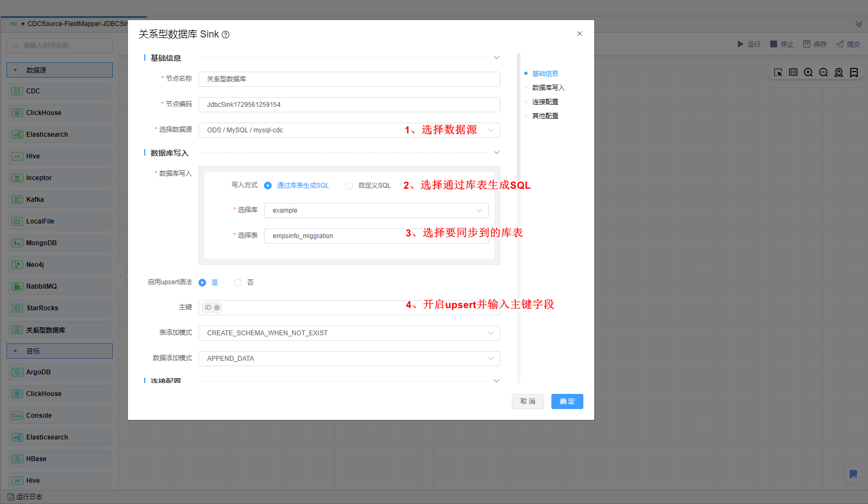The height and width of the screenshot is (504, 868).
Task: Click the floating blue bookmark icon
Action: click(x=853, y=474)
